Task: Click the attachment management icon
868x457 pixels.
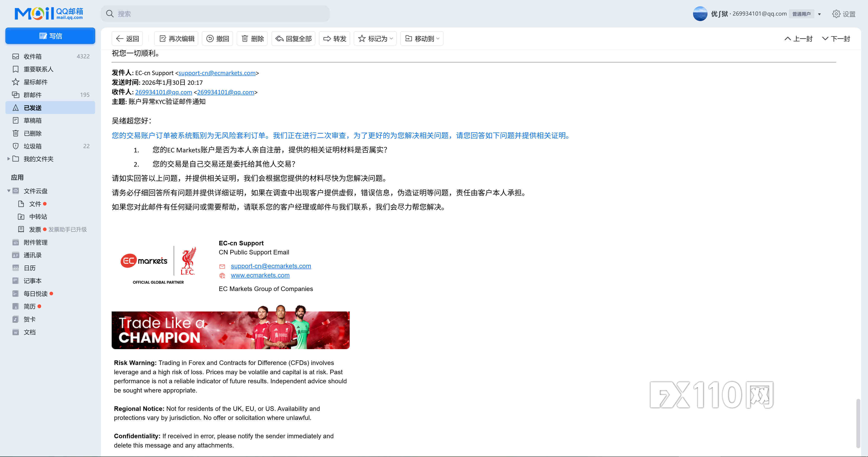Action: pos(16,242)
